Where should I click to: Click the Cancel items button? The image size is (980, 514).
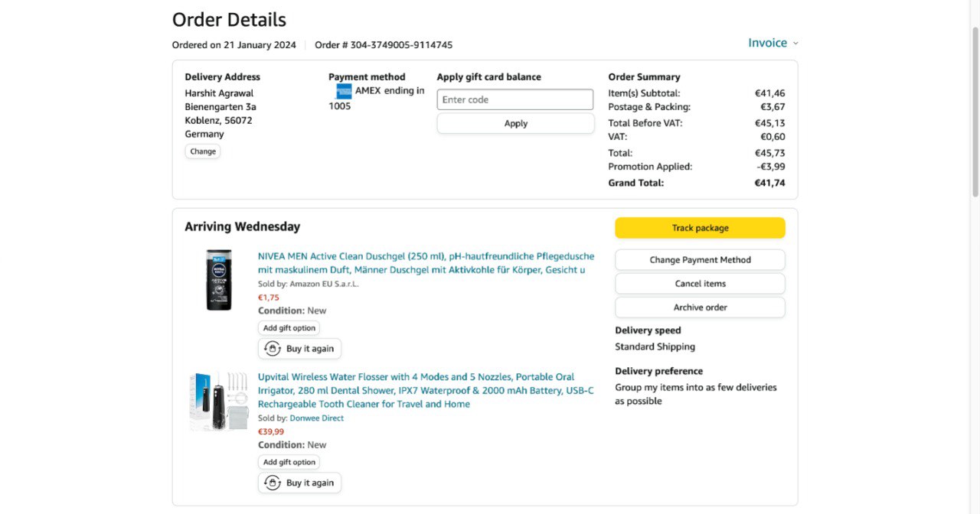tap(700, 284)
